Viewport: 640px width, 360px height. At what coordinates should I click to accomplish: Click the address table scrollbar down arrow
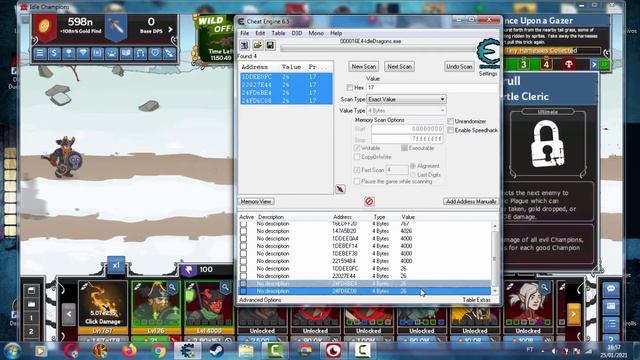495,291
